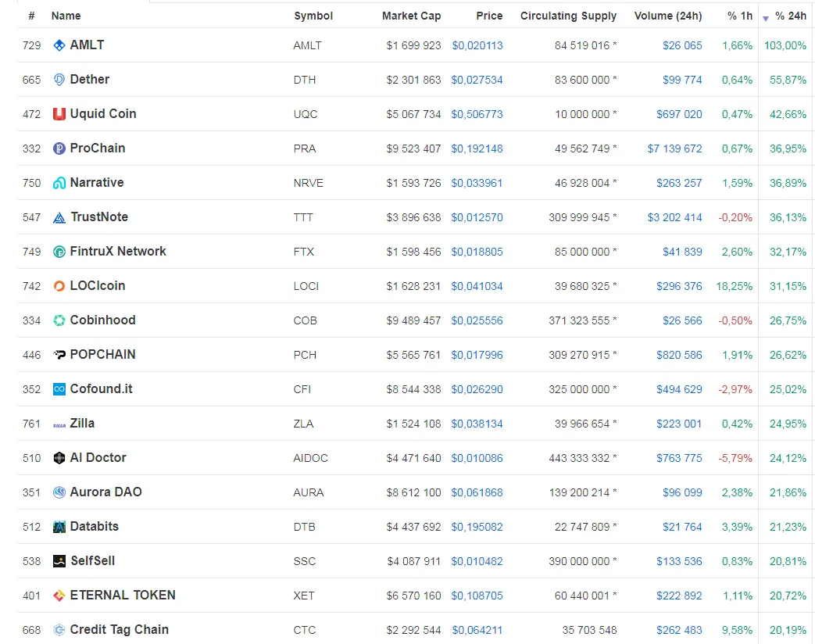Click Credit Tag Chain price $0,064211
This screenshot has height=644, width=815.
pyautogui.click(x=477, y=630)
